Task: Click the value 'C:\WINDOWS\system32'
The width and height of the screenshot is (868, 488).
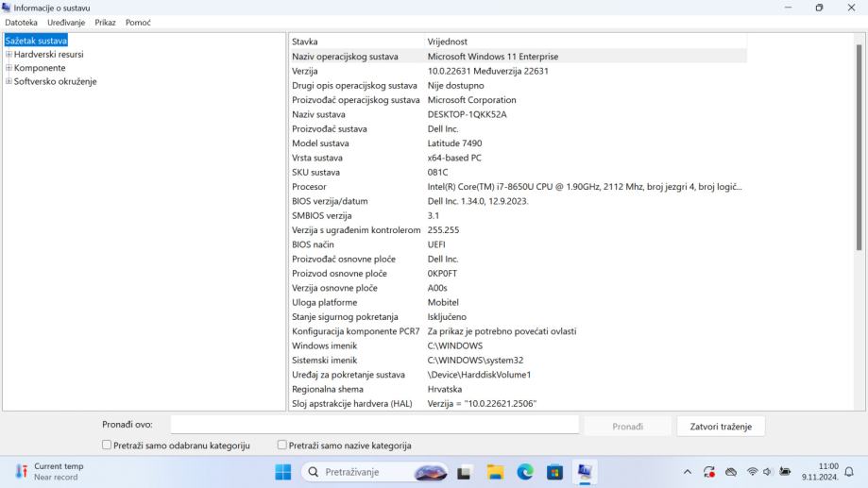Action: pyautogui.click(x=475, y=361)
